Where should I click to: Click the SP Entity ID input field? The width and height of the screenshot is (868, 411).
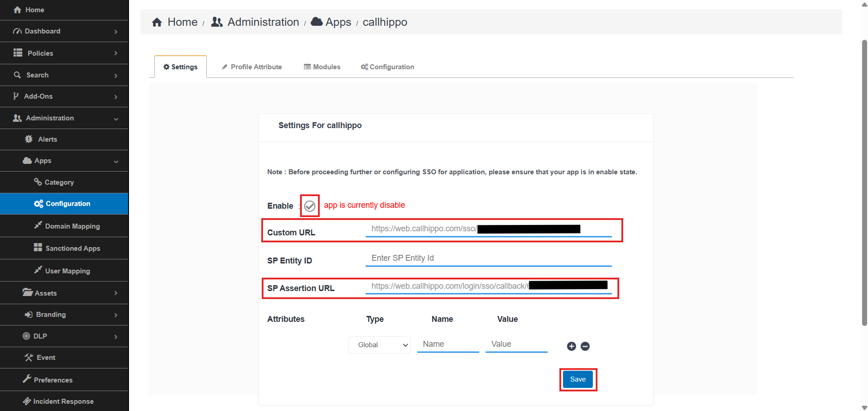(488, 258)
